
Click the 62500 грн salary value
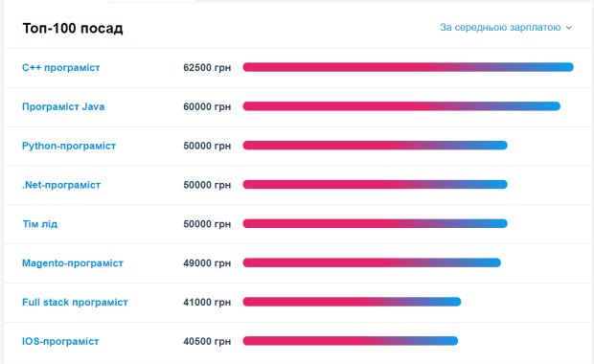(x=207, y=67)
